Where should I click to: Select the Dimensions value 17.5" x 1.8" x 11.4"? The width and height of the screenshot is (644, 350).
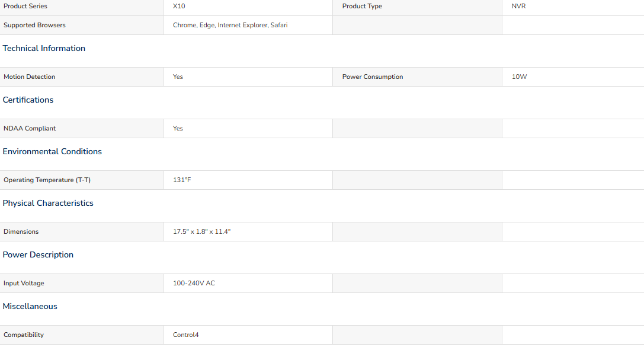[201, 231]
